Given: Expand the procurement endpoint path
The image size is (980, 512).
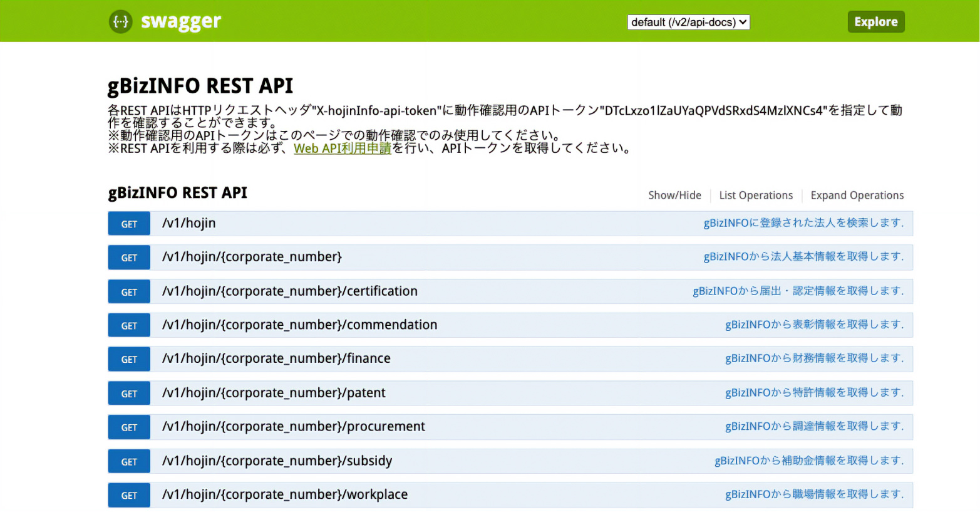Looking at the screenshot, I should point(294,427).
